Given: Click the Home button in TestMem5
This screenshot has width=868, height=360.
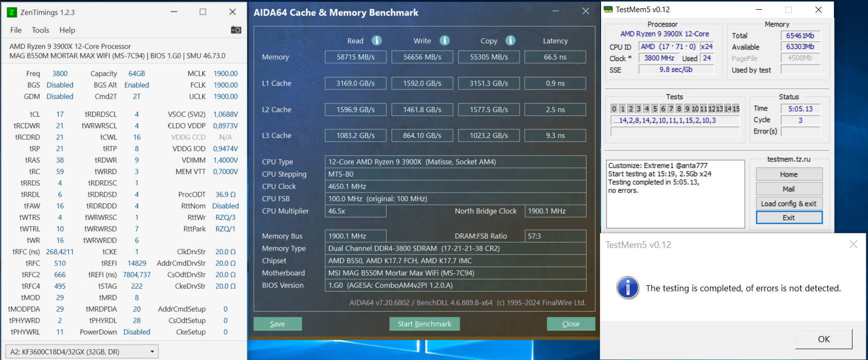Looking at the screenshot, I should click(x=789, y=174).
